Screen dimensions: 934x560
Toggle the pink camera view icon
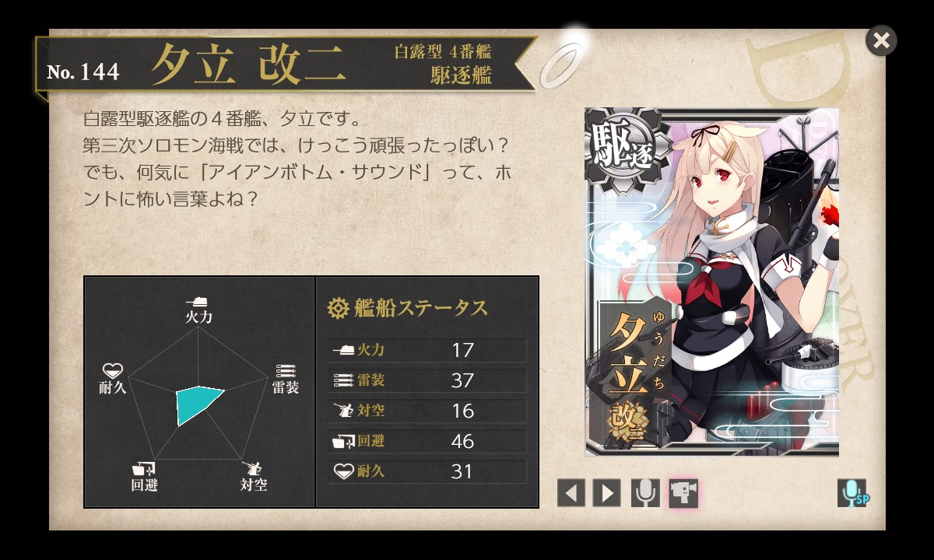click(683, 493)
